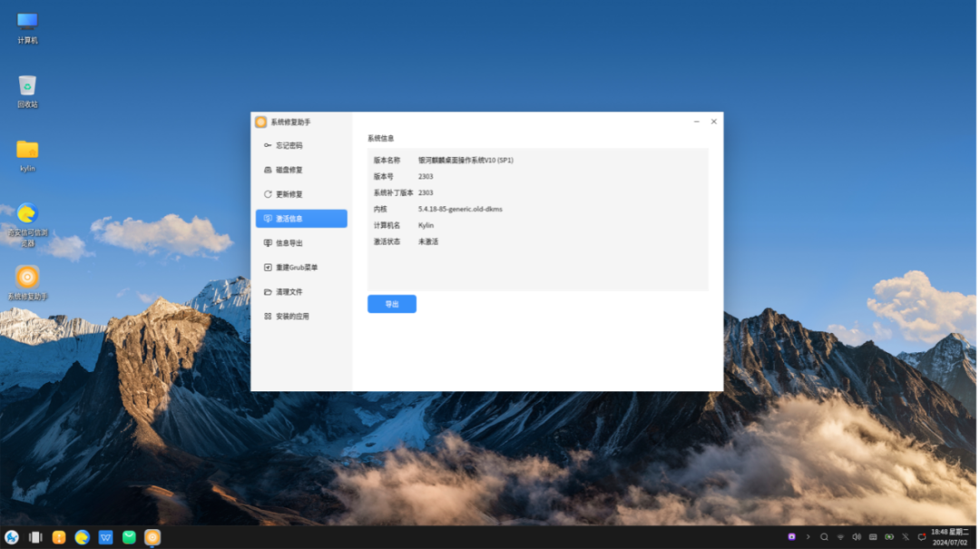Select 磁盘修复 disk repair icon
This screenshot has width=980, height=549.
point(268,170)
